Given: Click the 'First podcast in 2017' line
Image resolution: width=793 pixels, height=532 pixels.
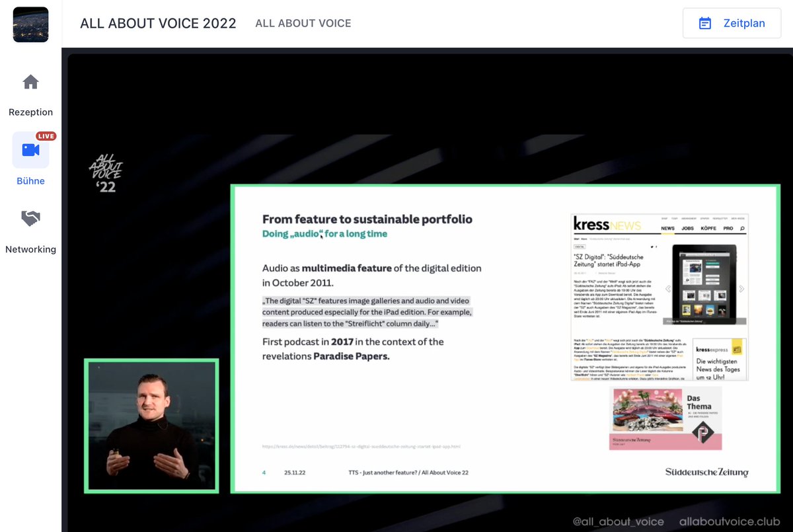Looking at the screenshot, I should point(353,342).
